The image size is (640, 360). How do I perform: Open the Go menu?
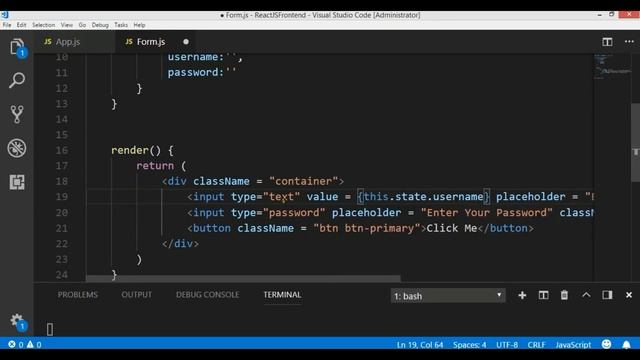click(82, 25)
